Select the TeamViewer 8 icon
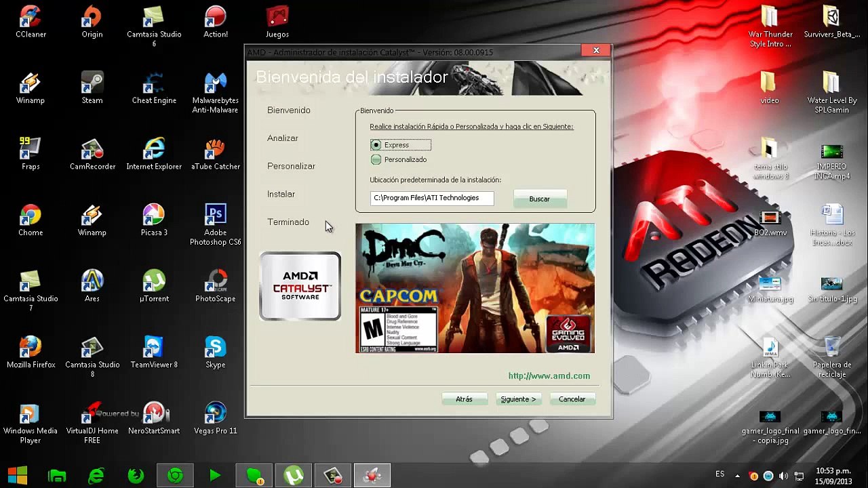 (x=154, y=352)
